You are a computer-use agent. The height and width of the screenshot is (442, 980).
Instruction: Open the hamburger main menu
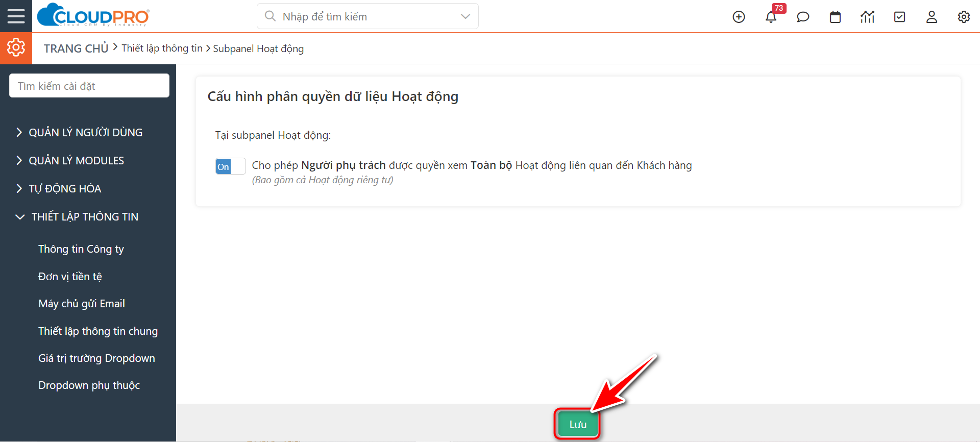pyautogui.click(x=16, y=16)
